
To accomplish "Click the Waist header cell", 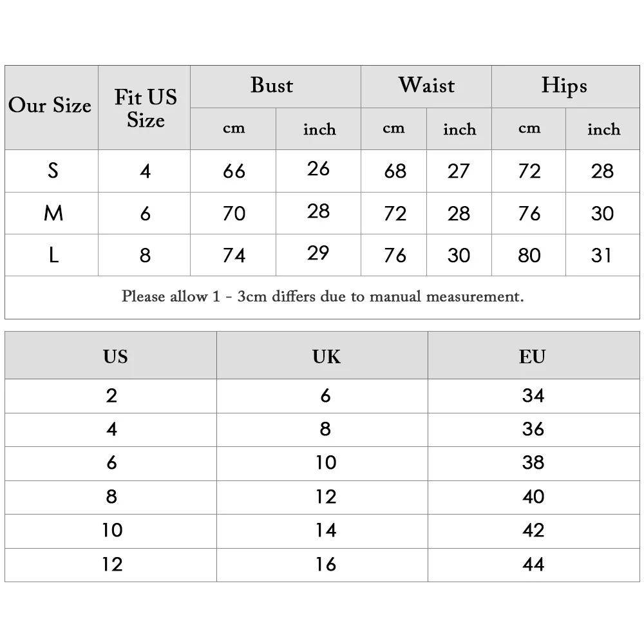I will click(x=426, y=86).
